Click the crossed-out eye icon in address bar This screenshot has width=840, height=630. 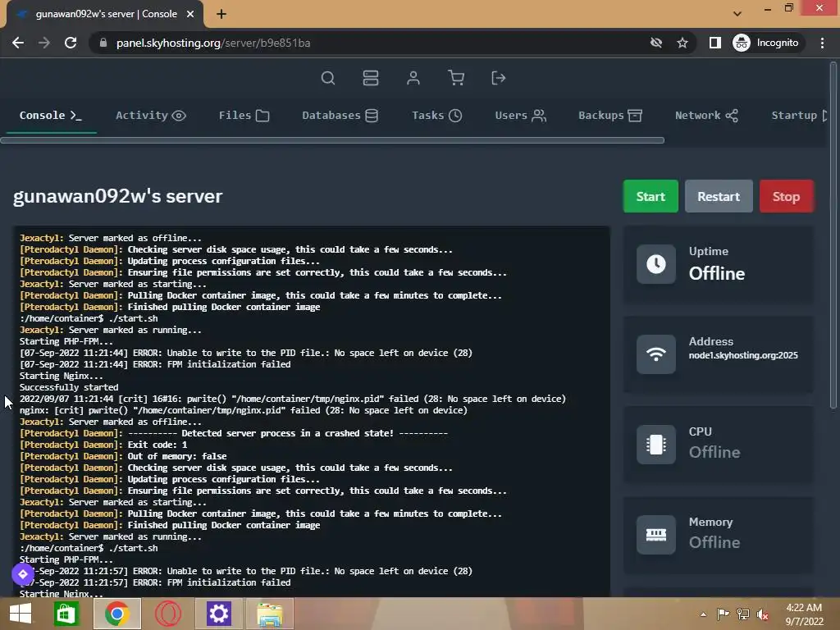tap(655, 43)
